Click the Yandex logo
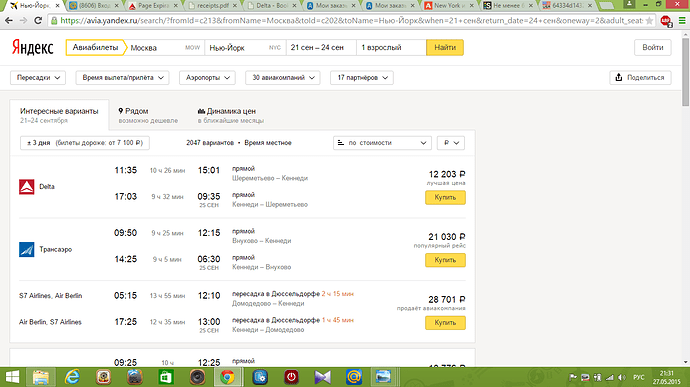690x387 pixels. [x=33, y=48]
